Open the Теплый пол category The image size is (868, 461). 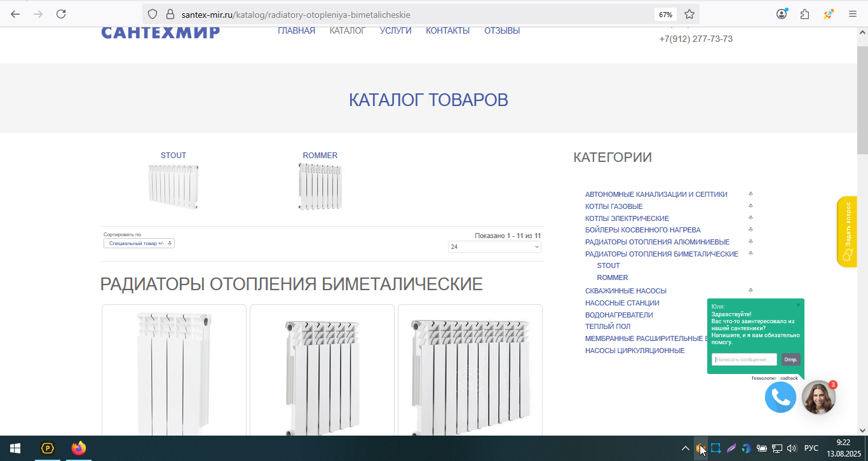pos(608,326)
